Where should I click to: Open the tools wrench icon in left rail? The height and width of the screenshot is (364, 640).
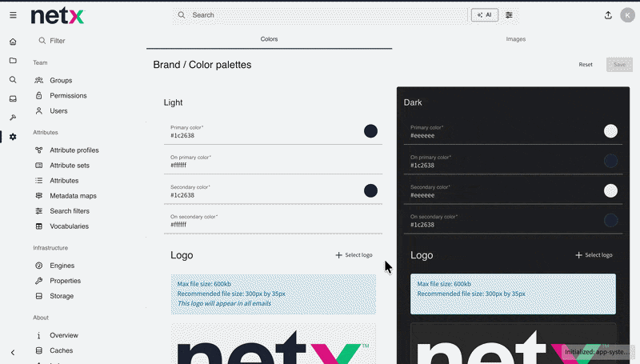tap(13, 118)
